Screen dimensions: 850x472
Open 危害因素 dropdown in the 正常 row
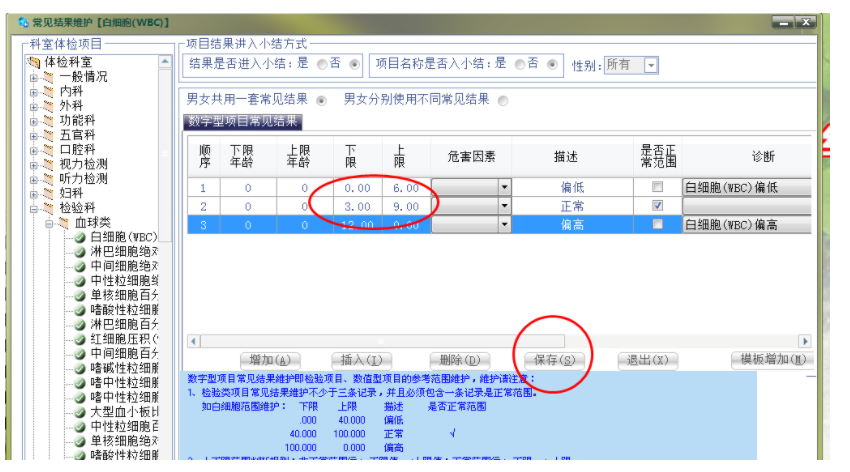click(504, 206)
